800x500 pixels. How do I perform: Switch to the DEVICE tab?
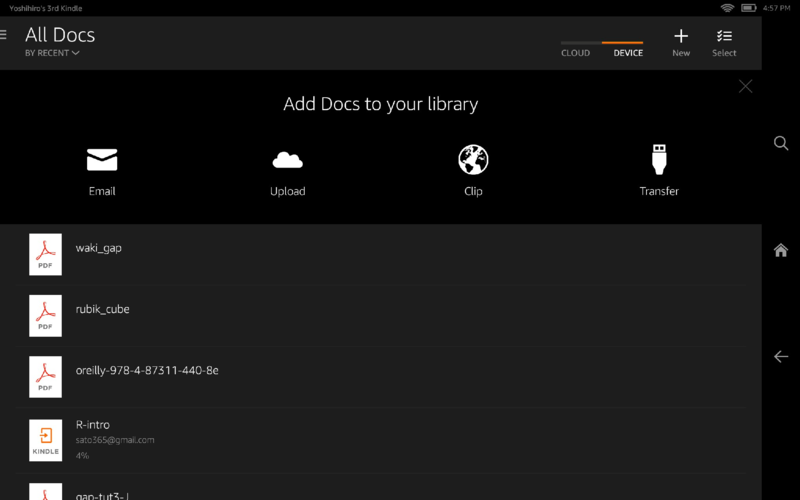(628, 53)
